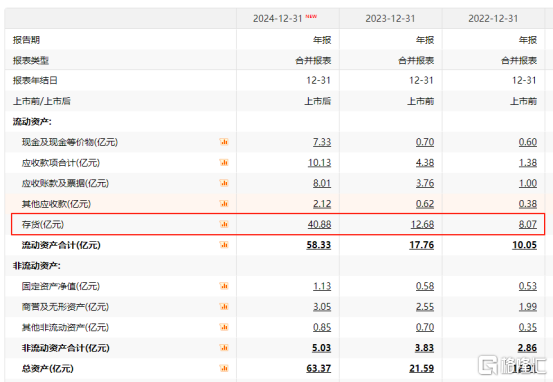Viewport: 553px width, 382px height.
Task: Open 2022 应收款项合计 value 1.38
Action: click(528, 163)
